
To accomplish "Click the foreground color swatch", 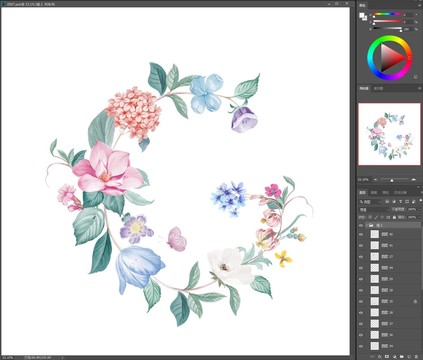I will tap(361, 15).
